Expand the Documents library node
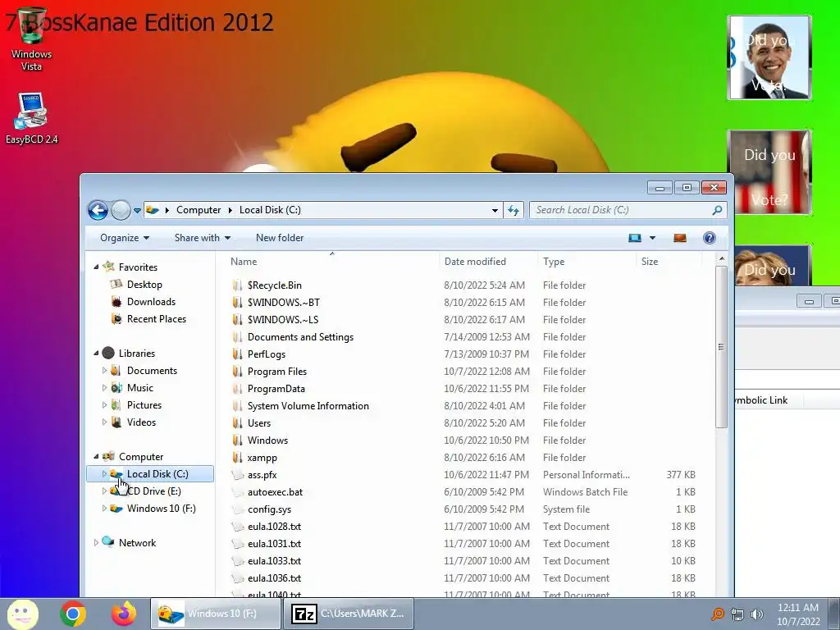 [x=104, y=370]
